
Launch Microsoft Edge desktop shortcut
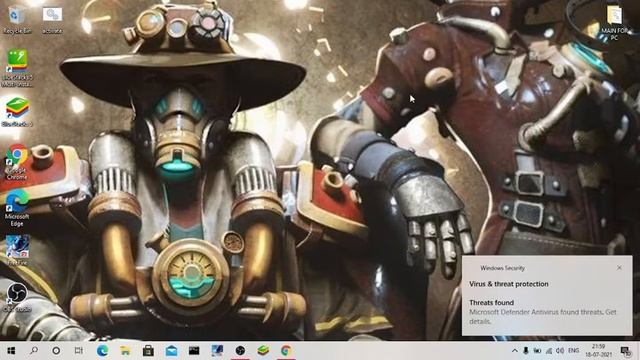(17, 208)
